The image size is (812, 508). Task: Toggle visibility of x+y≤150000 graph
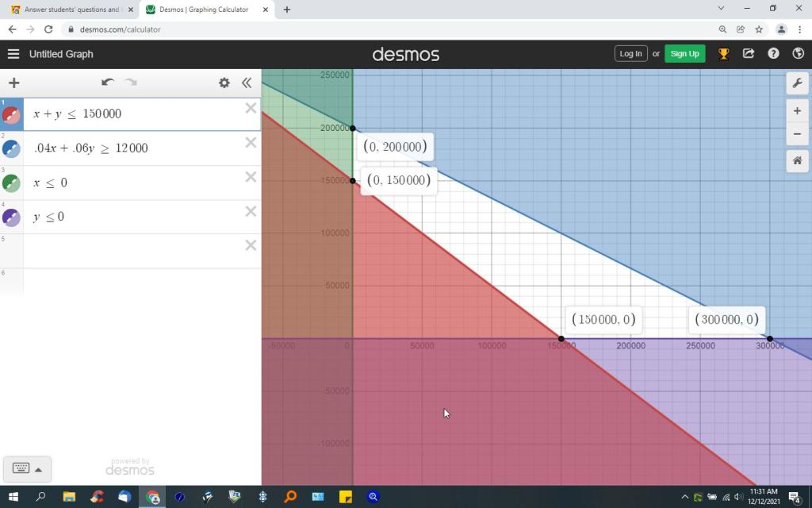coord(11,115)
